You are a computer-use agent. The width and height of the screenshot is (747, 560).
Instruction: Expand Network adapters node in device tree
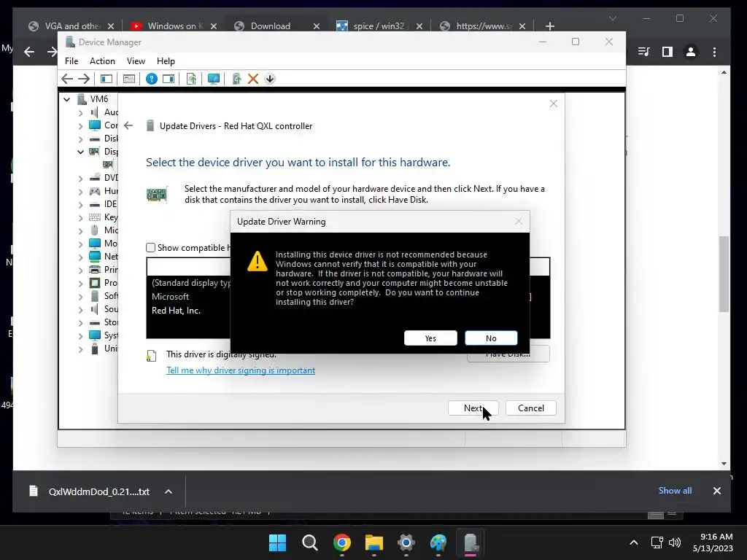pos(80,257)
